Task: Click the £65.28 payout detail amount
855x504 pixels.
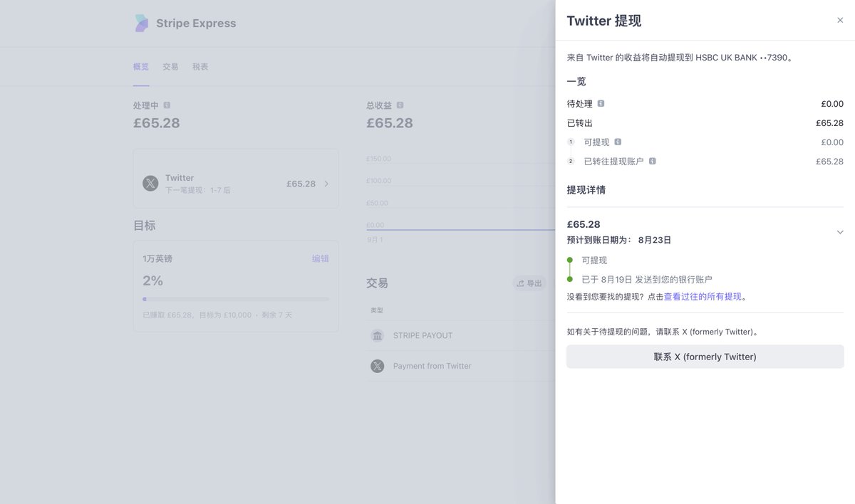Action: click(x=584, y=224)
